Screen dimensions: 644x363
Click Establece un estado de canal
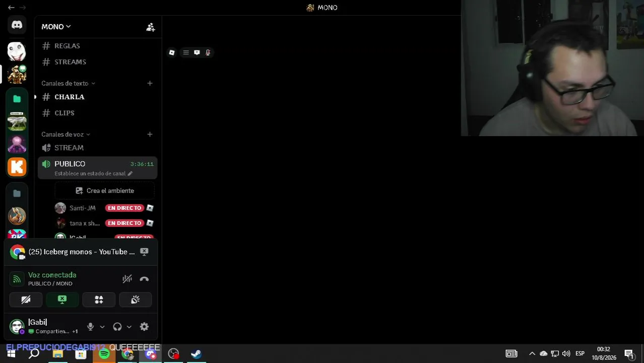[93, 173]
